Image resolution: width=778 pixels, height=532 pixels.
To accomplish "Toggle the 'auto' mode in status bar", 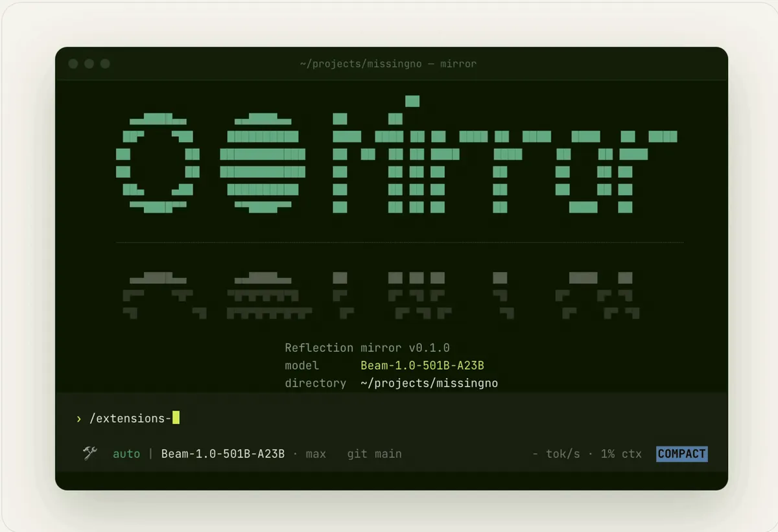I will click(126, 454).
